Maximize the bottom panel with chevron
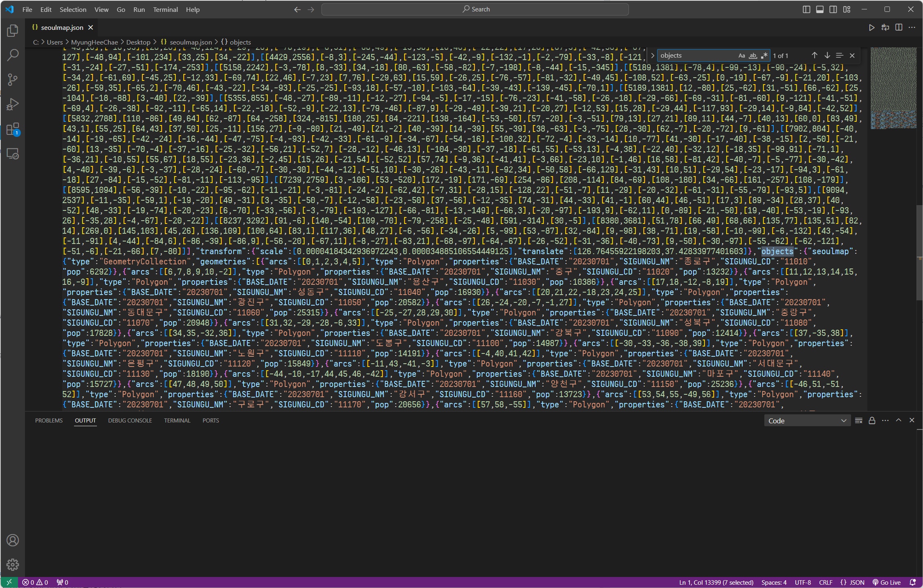Screen dimensions: 923x588 point(898,420)
